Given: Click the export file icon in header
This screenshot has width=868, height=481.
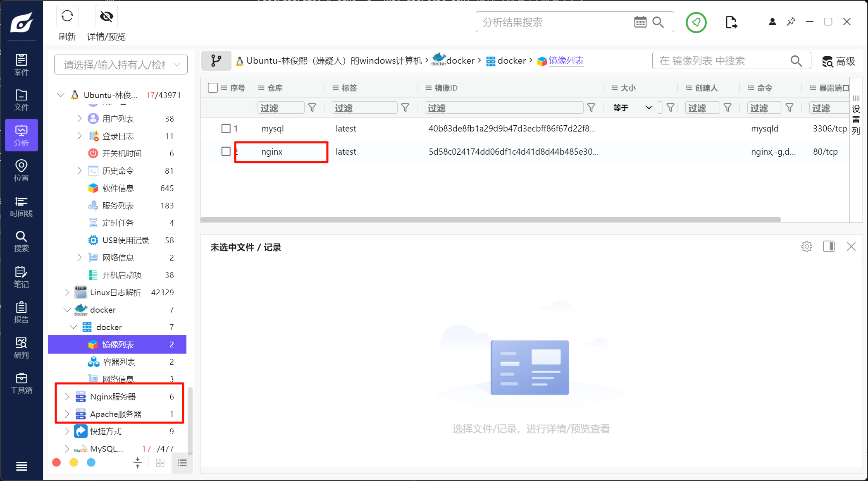Looking at the screenshot, I should [731, 22].
